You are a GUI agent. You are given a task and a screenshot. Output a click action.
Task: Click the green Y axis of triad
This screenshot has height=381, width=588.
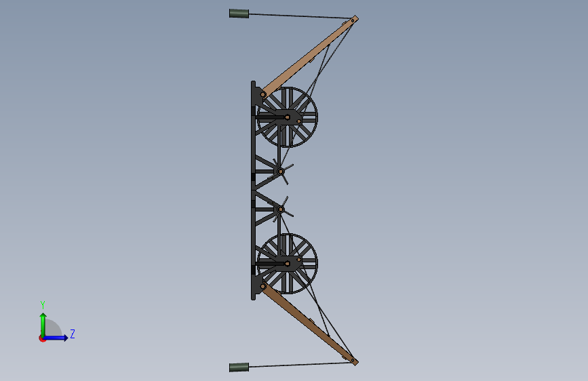pos(43,324)
